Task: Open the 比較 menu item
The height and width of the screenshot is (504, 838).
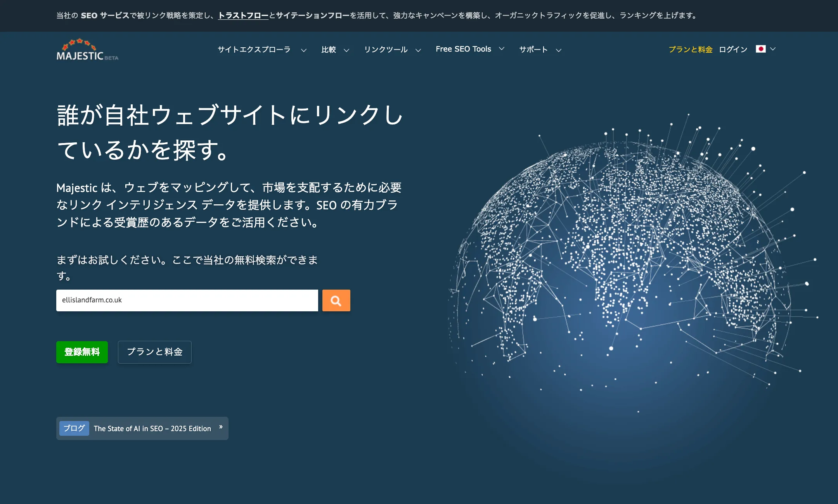Action: (329, 50)
